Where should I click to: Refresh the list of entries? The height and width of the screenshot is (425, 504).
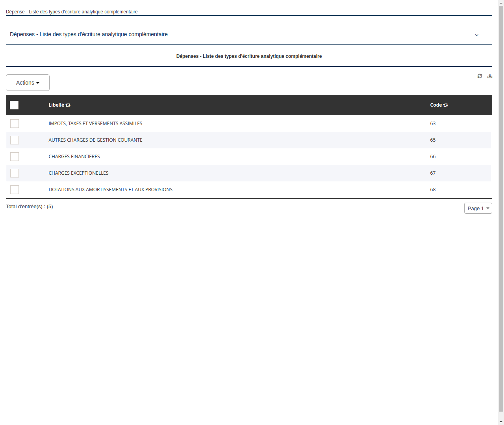(x=480, y=76)
